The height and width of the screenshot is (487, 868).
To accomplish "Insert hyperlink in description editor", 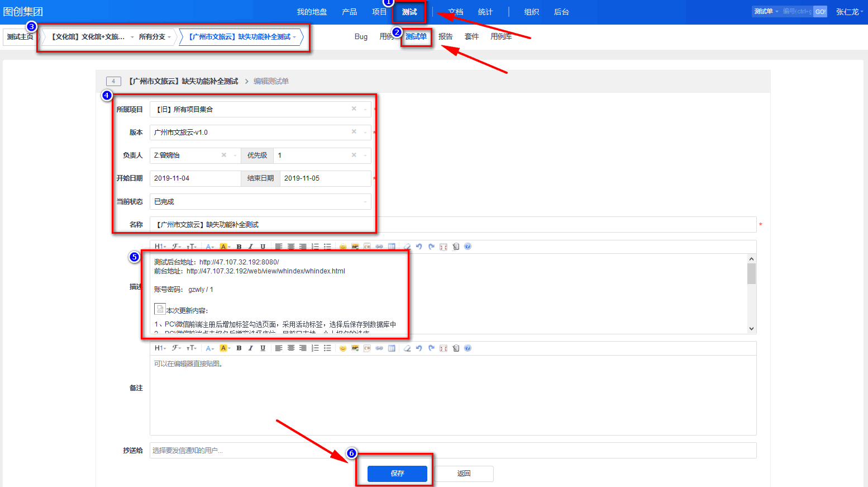I will pyautogui.click(x=379, y=247).
